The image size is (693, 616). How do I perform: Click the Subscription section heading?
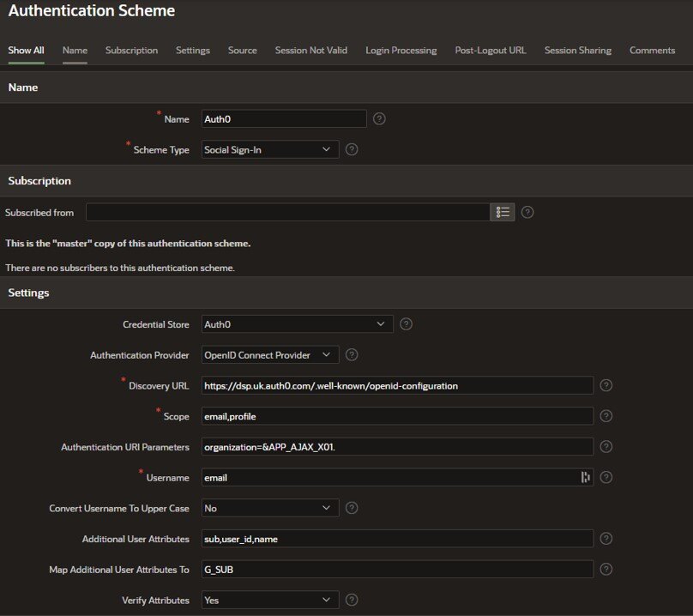point(39,181)
